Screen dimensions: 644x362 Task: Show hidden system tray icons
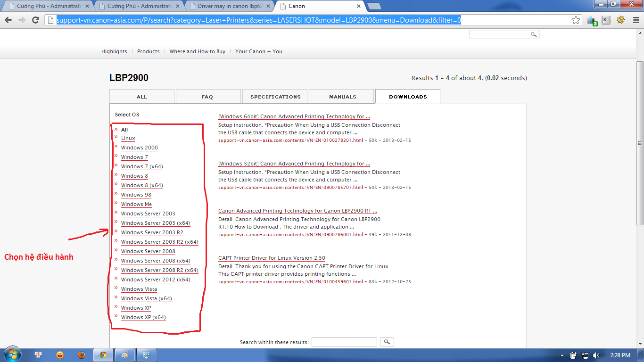point(562,355)
